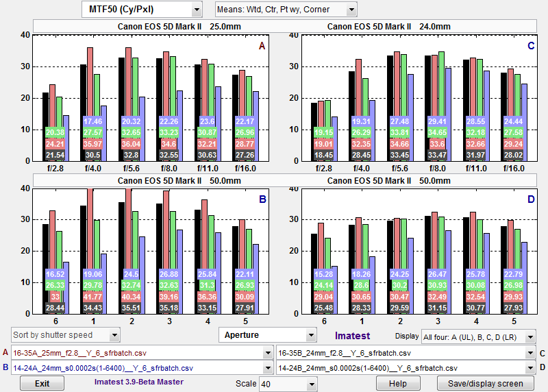Open file C dropdown 16-35B_24mm_f2.8 csv
This screenshot has width=548, height=392.
click(406, 353)
